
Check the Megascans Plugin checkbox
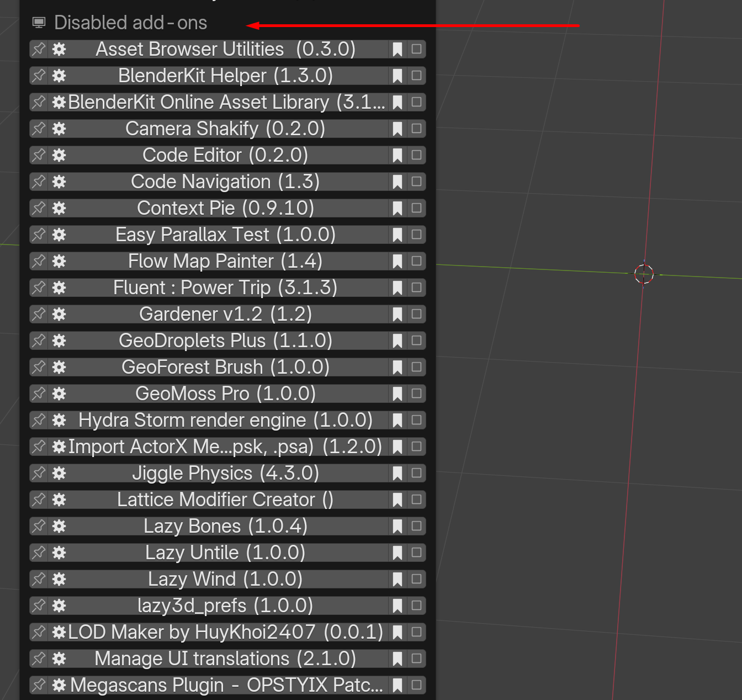pyautogui.click(x=417, y=685)
